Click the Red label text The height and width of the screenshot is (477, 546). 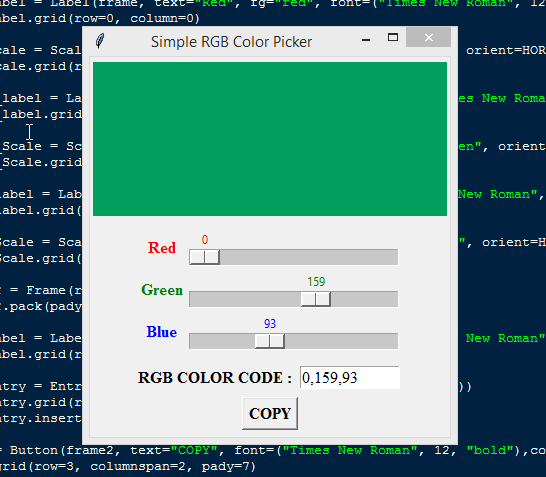coord(162,248)
